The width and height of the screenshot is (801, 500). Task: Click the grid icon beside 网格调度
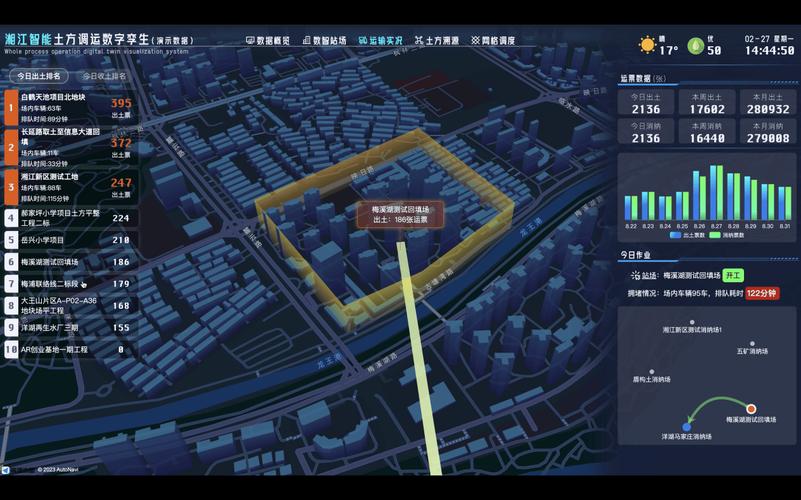(476, 40)
